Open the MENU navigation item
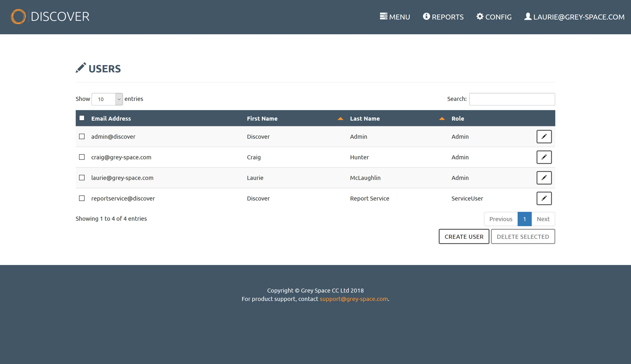 point(395,17)
